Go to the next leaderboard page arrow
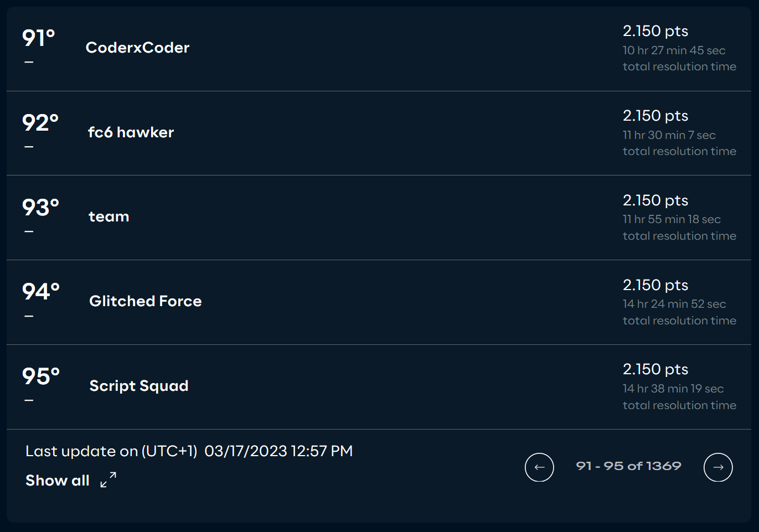The width and height of the screenshot is (759, 532). 718,467
